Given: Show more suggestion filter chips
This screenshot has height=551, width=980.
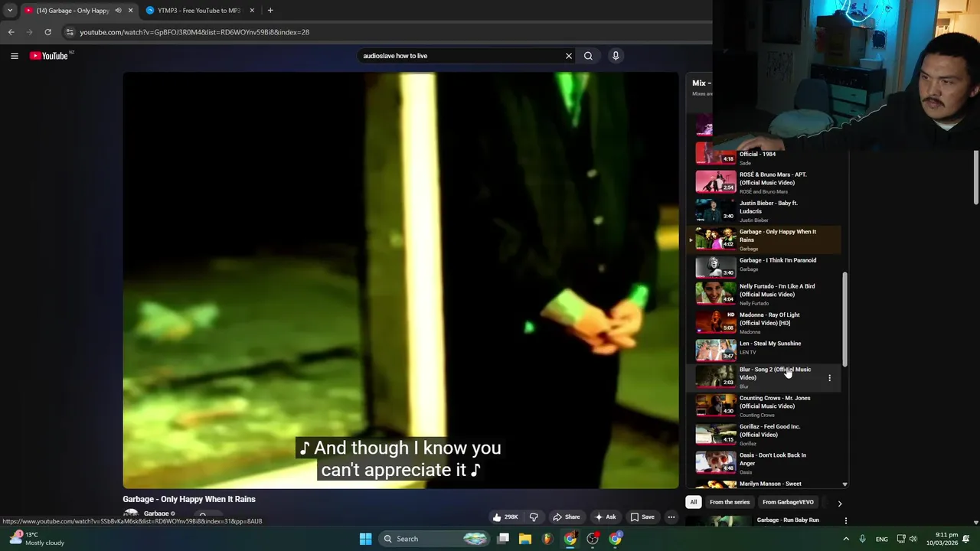Looking at the screenshot, I should click(840, 504).
